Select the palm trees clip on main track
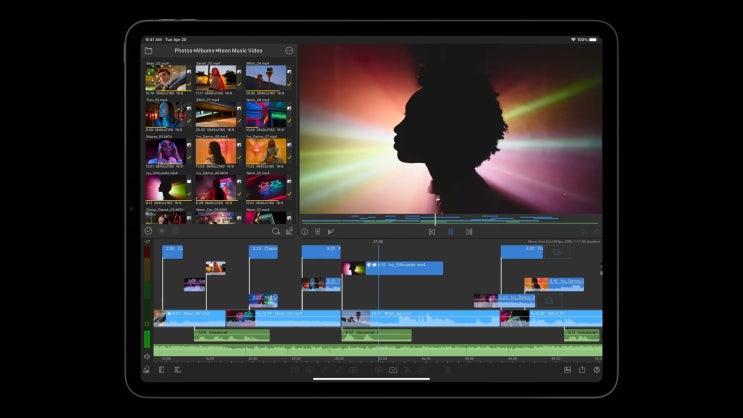743x418 pixels. click(420, 318)
